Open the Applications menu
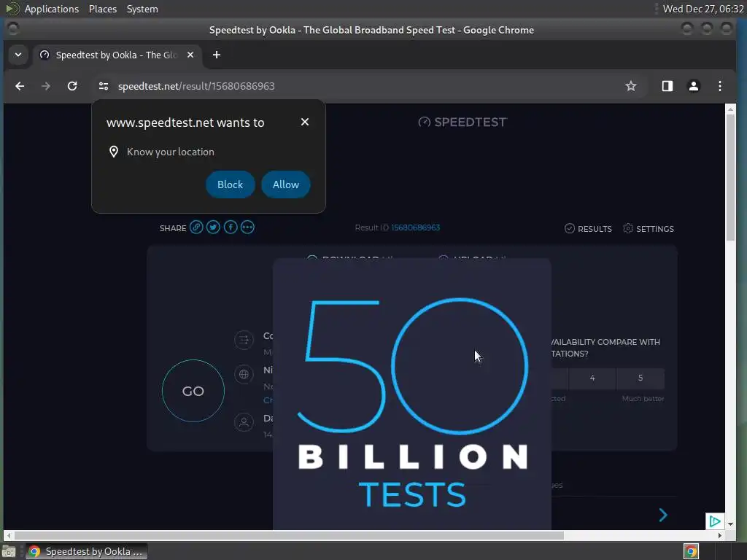This screenshot has width=747, height=560. click(x=52, y=9)
